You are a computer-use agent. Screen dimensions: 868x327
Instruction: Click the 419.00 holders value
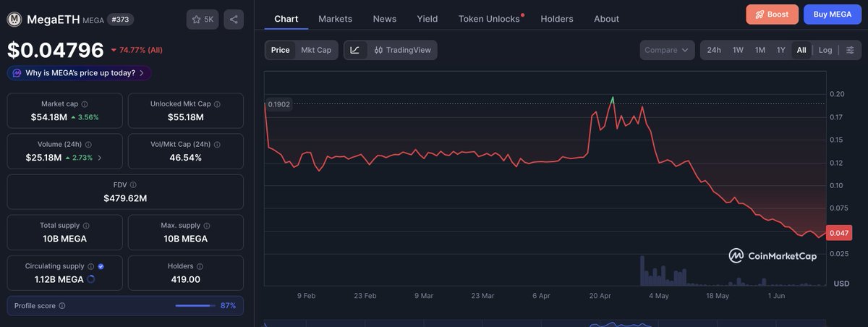(x=186, y=279)
